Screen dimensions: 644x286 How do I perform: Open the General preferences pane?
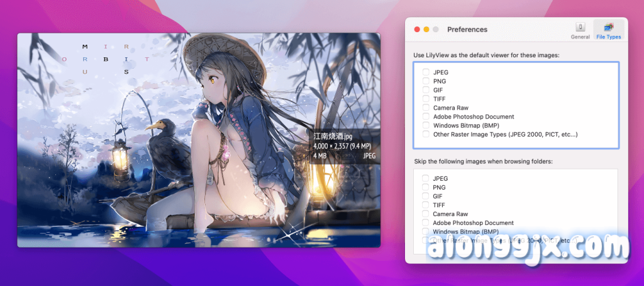[x=580, y=30]
